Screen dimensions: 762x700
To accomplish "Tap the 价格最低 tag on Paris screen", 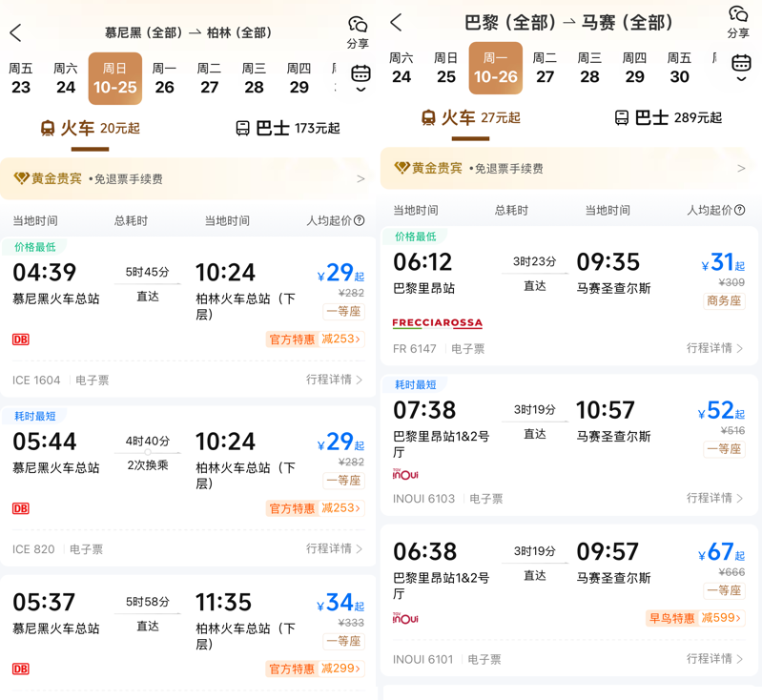I will [416, 237].
